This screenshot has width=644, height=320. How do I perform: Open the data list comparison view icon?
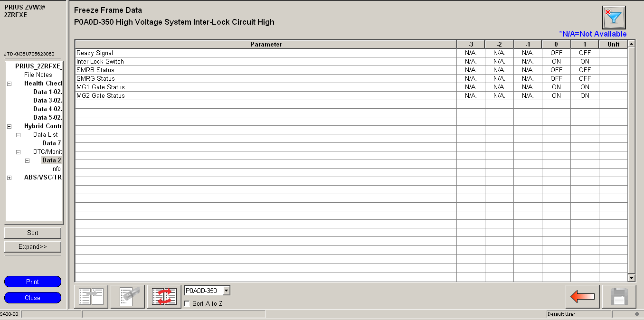pos(92,297)
